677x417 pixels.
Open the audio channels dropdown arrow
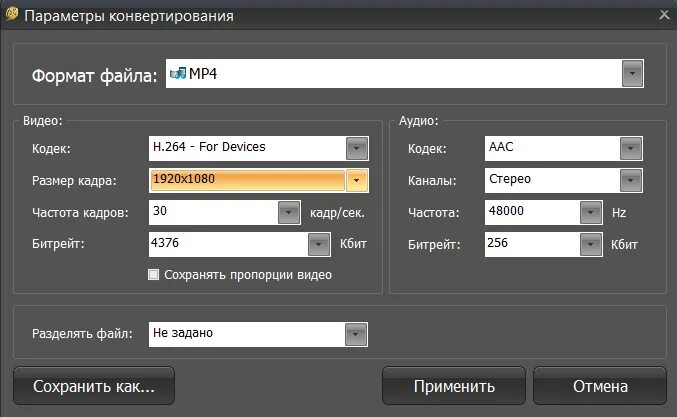[631, 180]
